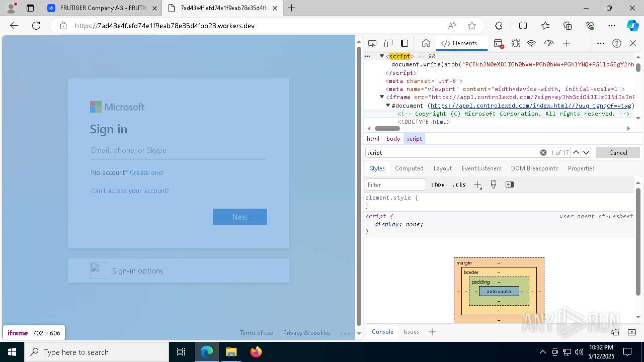Open the Sources bug icon tool
The height and width of the screenshot is (362, 644).
pos(515,43)
